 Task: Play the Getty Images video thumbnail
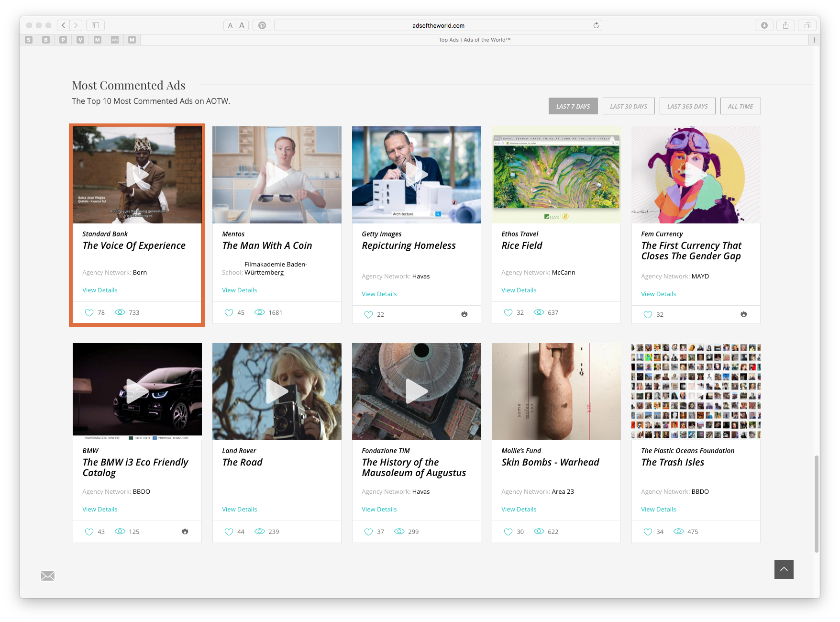[417, 175]
